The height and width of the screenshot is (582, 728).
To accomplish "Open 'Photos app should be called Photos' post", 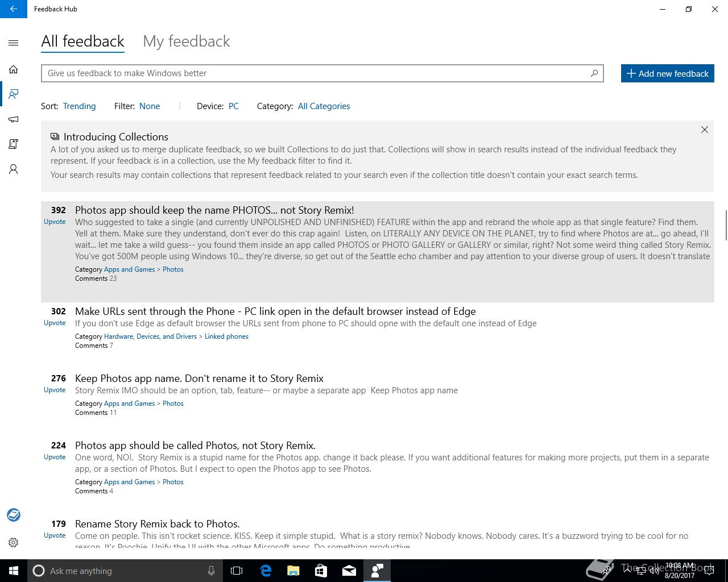I will pyautogui.click(x=195, y=446).
